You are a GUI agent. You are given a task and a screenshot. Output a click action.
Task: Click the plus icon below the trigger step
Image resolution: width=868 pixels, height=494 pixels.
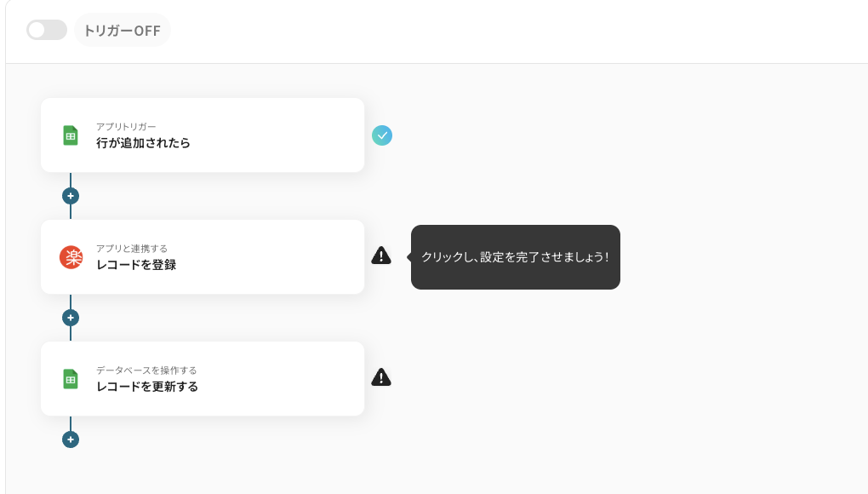click(71, 195)
